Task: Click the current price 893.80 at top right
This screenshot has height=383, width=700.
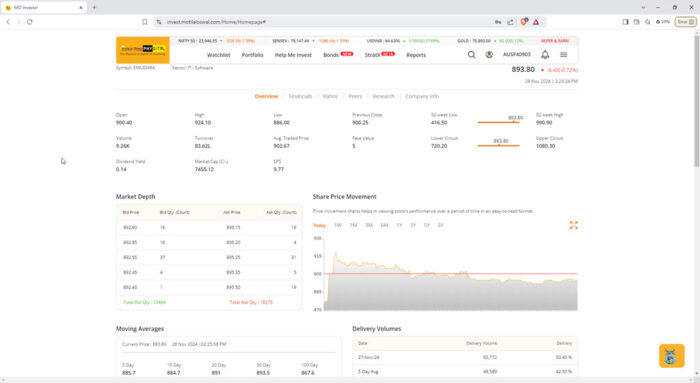Action: 523,70
